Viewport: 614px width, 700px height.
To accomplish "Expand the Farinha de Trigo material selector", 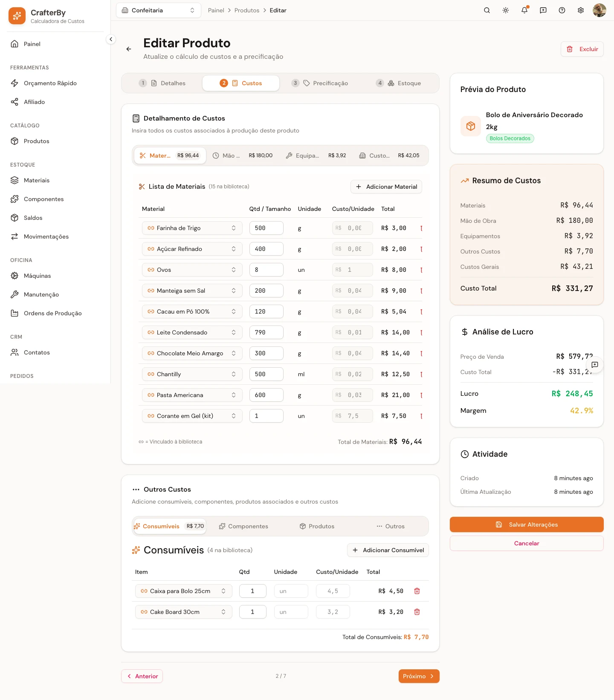I will tap(192, 228).
